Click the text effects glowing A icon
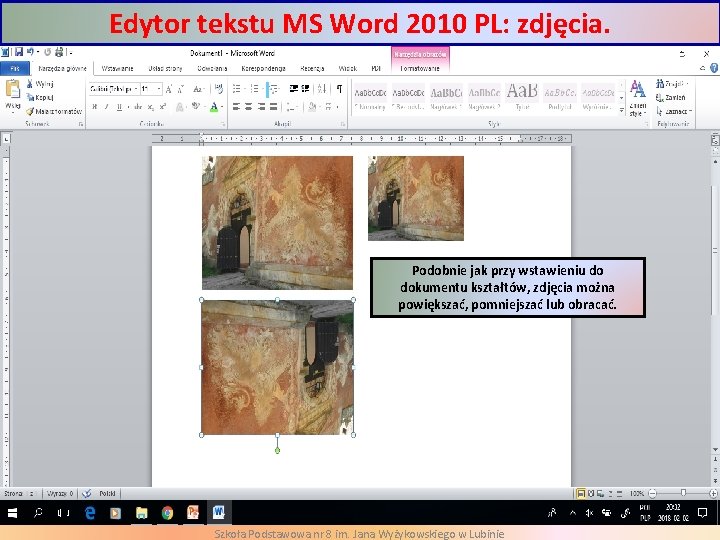This screenshot has height=540, width=720. (180, 107)
